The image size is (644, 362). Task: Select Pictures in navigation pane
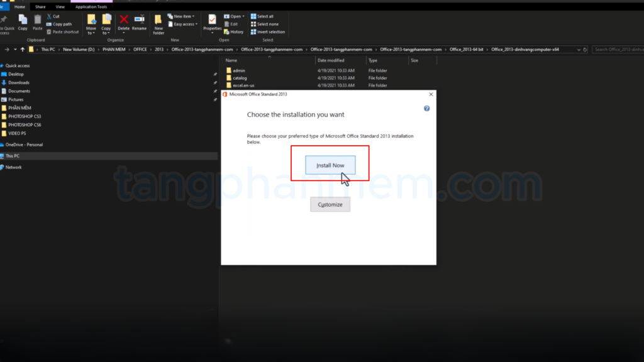16,99
